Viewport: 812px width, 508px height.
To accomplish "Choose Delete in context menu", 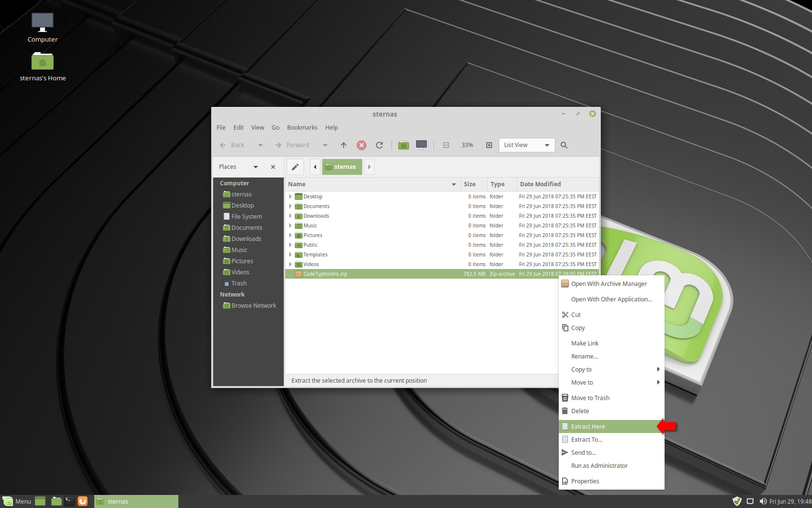I will point(611,411).
